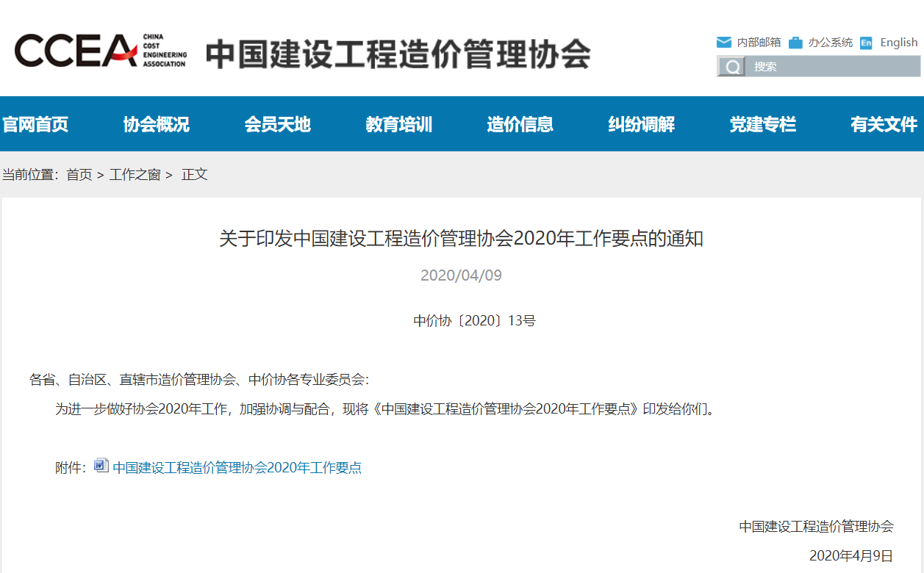Open the 内部邮箱 link
This screenshot has width=924, height=573.
point(759,42)
